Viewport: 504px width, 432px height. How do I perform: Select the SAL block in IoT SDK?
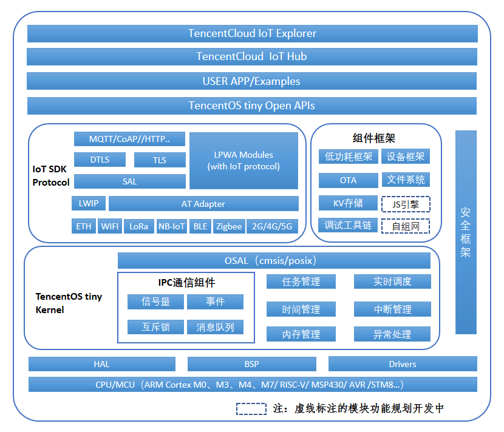tap(129, 181)
